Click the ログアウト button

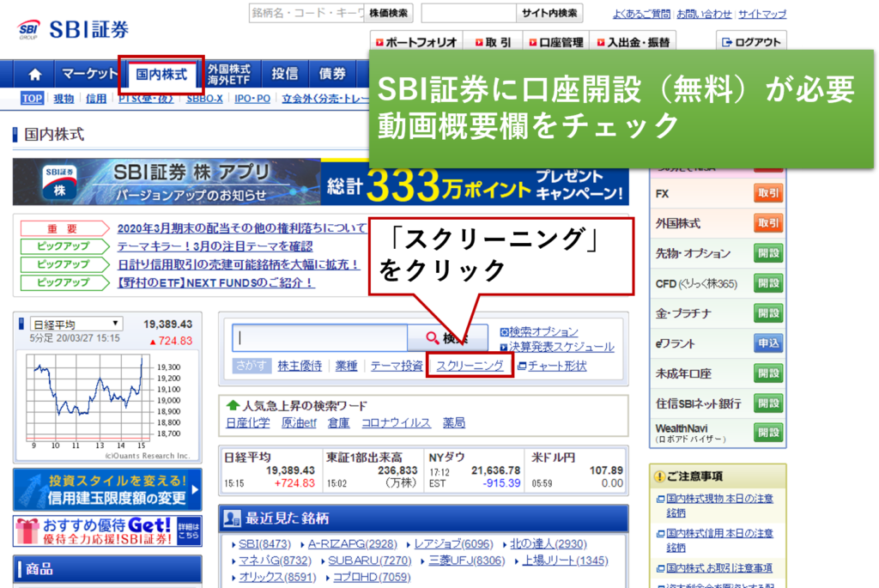tap(751, 42)
